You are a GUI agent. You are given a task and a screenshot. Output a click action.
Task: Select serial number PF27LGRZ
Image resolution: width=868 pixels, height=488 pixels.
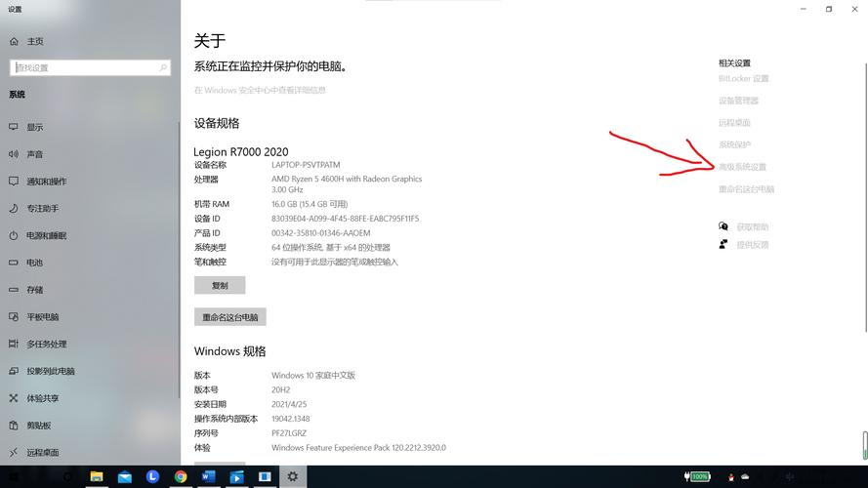pyautogui.click(x=289, y=433)
